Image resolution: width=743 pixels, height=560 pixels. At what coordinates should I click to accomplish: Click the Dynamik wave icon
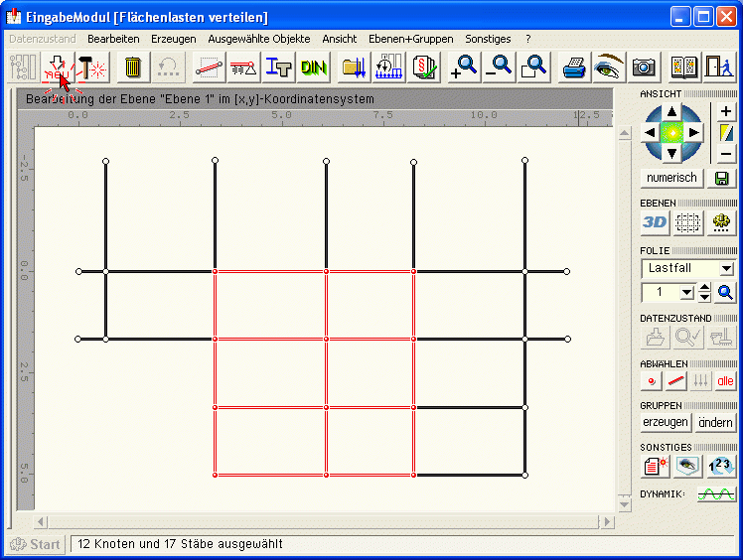click(715, 494)
